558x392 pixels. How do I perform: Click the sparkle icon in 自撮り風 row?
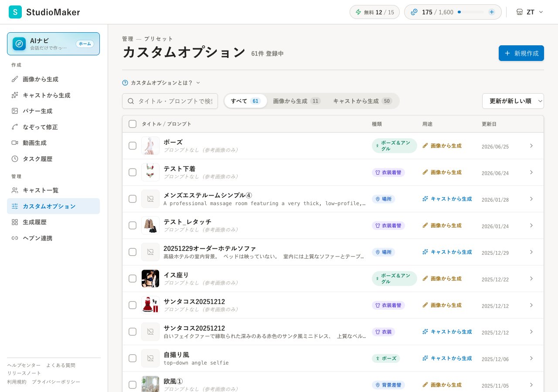tap(425, 358)
